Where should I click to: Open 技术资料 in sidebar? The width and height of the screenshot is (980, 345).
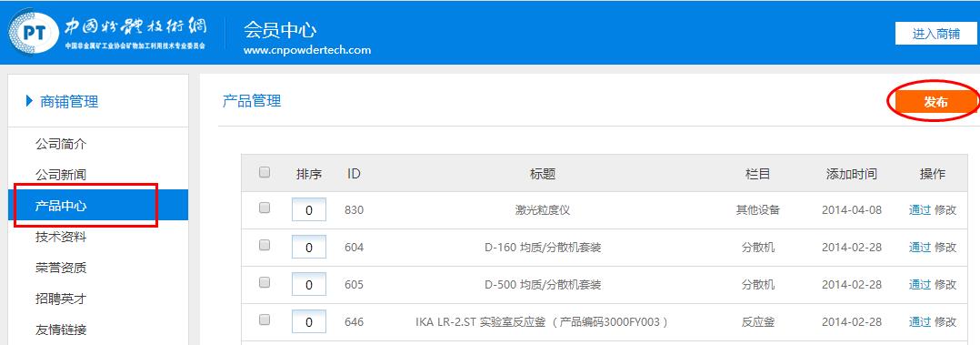(x=61, y=237)
